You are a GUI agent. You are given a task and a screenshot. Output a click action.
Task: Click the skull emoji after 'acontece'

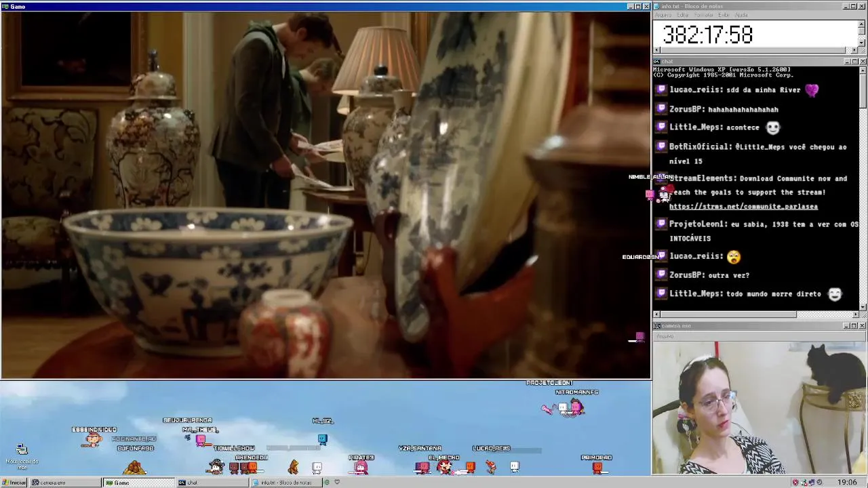(x=772, y=127)
